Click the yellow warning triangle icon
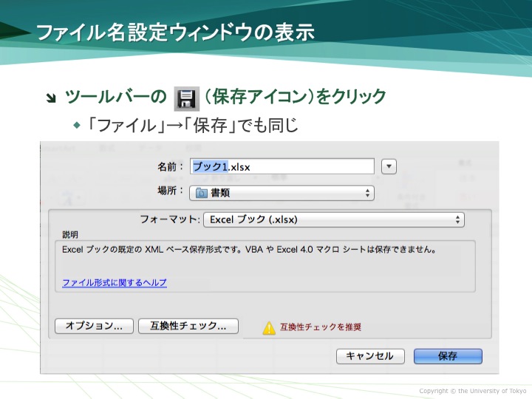The image size is (532, 399). [269, 328]
